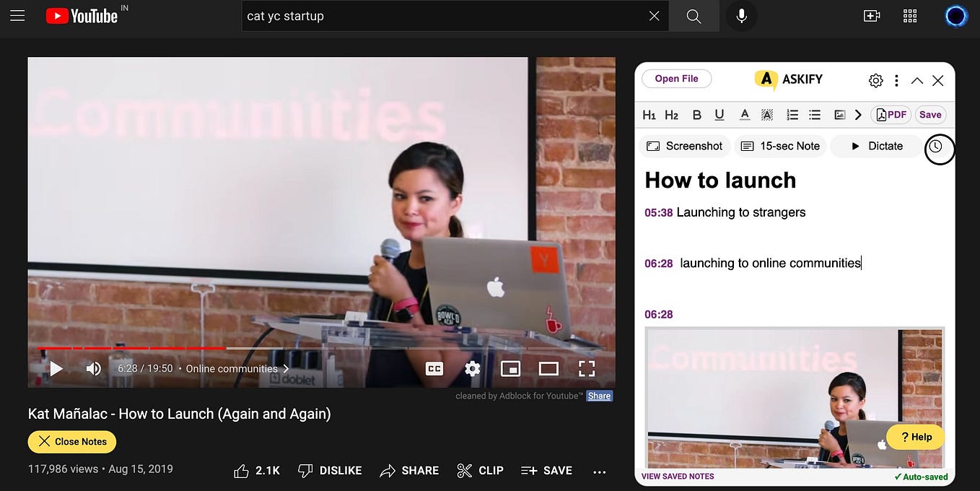980x491 pixels.
Task: Click the Close Notes button
Action: click(x=71, y=441)
